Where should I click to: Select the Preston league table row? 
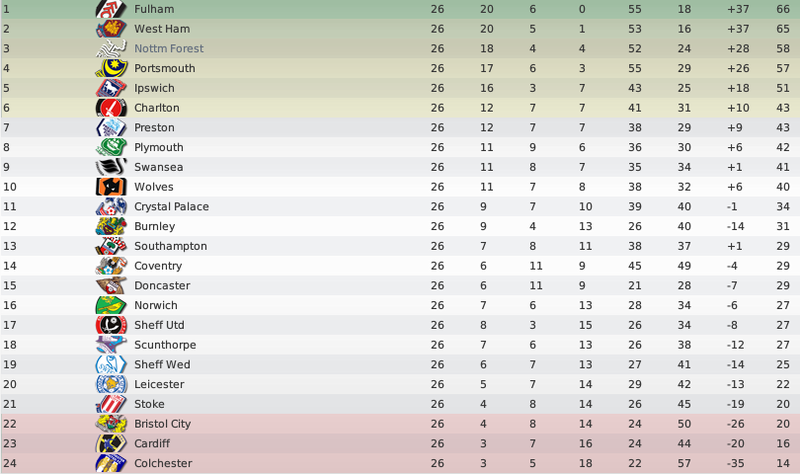click(x=400, y=128)
